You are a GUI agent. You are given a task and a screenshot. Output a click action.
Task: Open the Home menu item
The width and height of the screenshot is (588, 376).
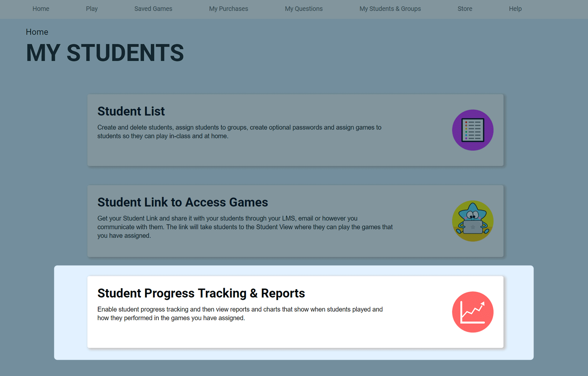41,9
